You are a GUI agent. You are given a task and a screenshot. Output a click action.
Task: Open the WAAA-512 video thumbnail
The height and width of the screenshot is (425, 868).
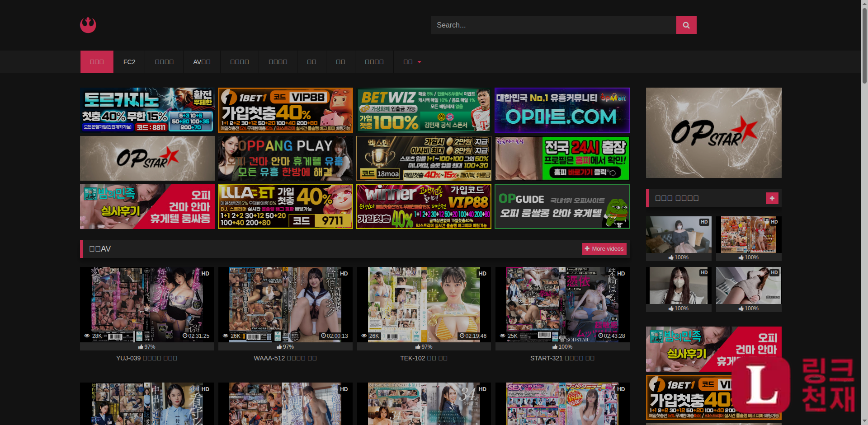click(x=285, y=304)
